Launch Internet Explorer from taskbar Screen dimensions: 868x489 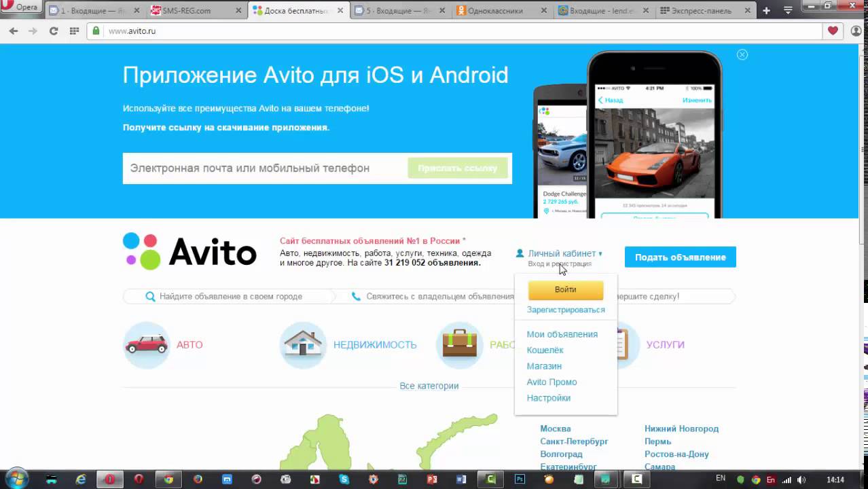click(x=81, y=479)
